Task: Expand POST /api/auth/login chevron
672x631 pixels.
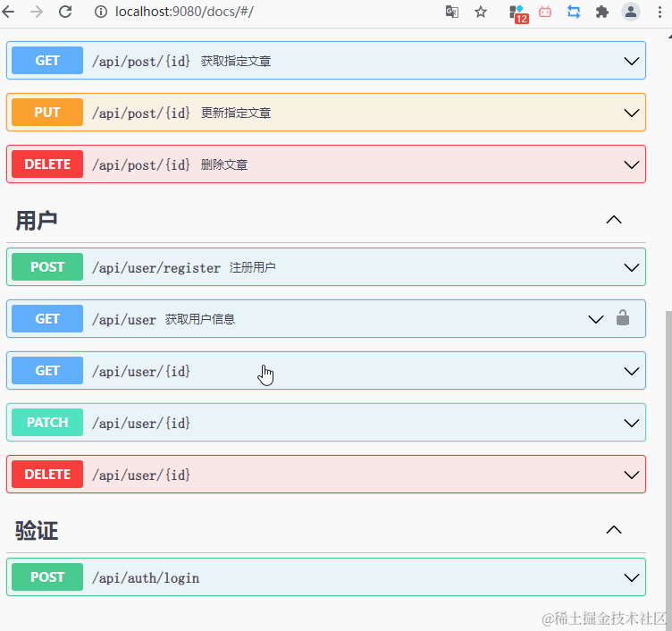Action: tap(631, 578)
